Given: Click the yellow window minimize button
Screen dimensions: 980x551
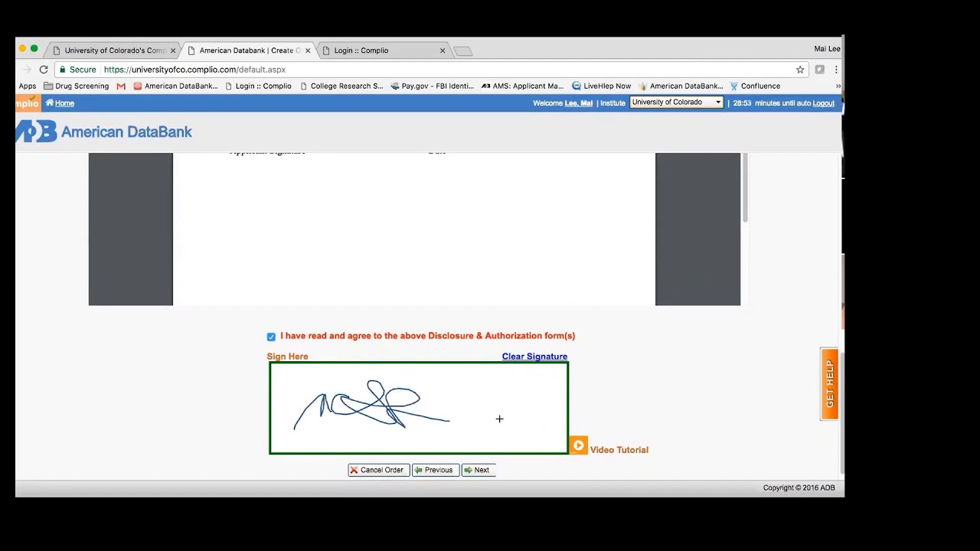Looking at the screenshot, I should coord(22,49).
